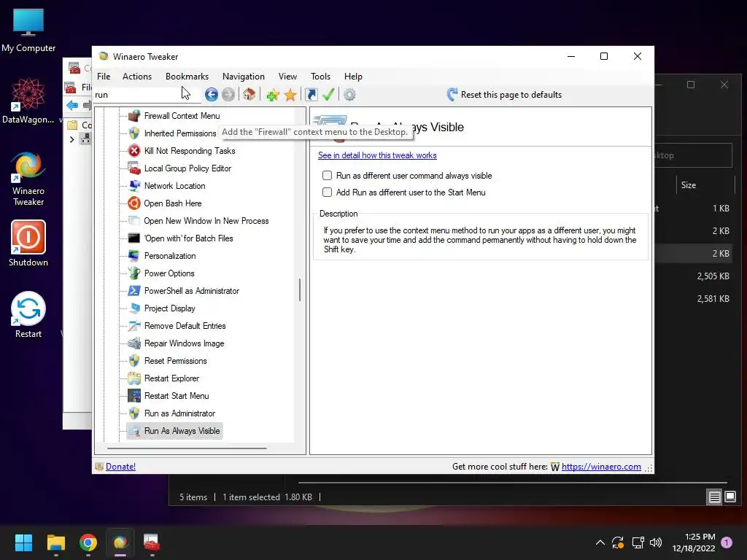Open bookmarks with the gold star icon
747x560 pixels.
click(290, 95)
